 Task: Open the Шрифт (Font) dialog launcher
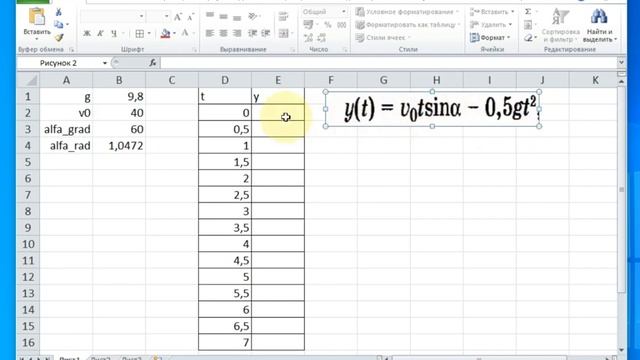(x=194, y=50)
